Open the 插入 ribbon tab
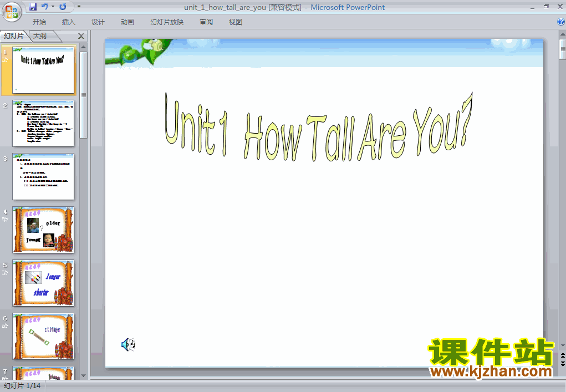 click(69, 22)
